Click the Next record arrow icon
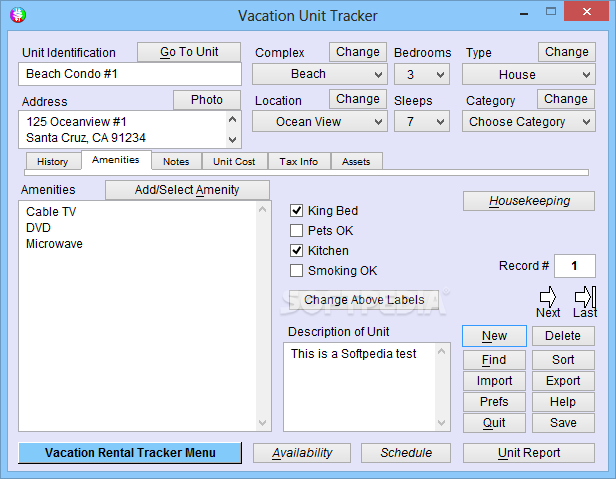616x479 pixels. pos(548,297)
